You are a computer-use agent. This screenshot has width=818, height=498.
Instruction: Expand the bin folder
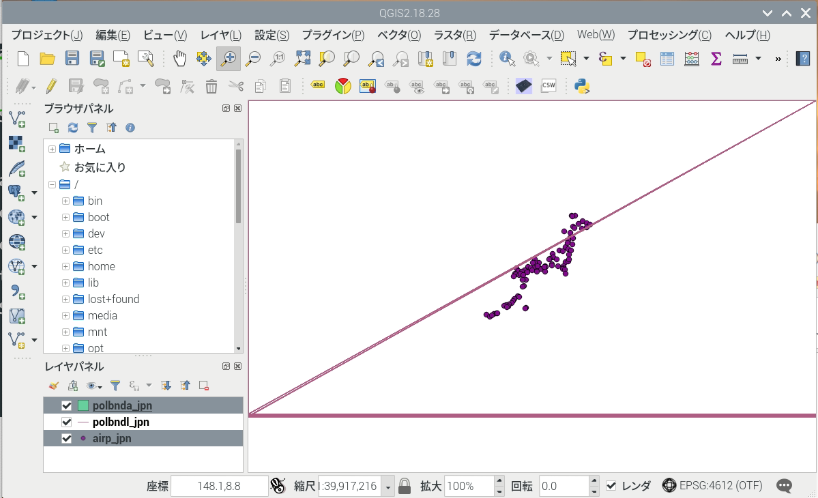tap(66, 201)
